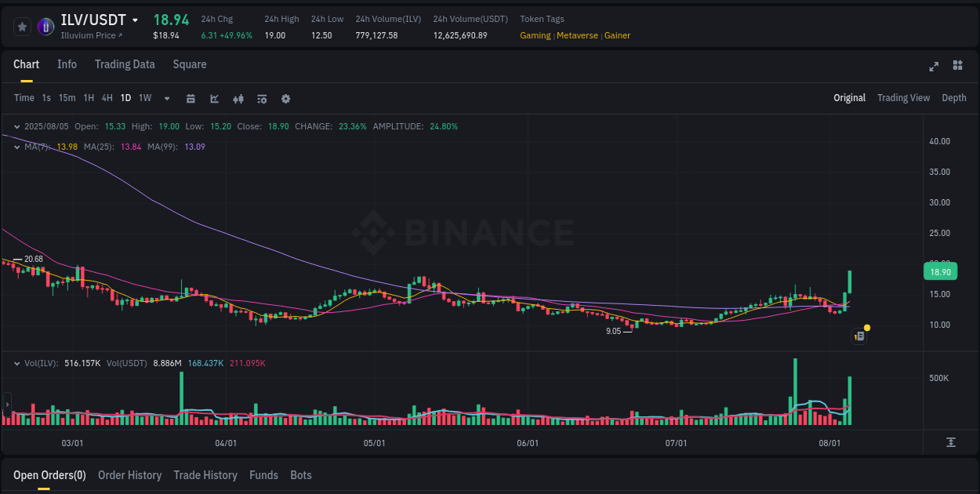The height and width of the screenshot is (494, 980).
Task: Open the layout widgets icon
Action: 957,67
